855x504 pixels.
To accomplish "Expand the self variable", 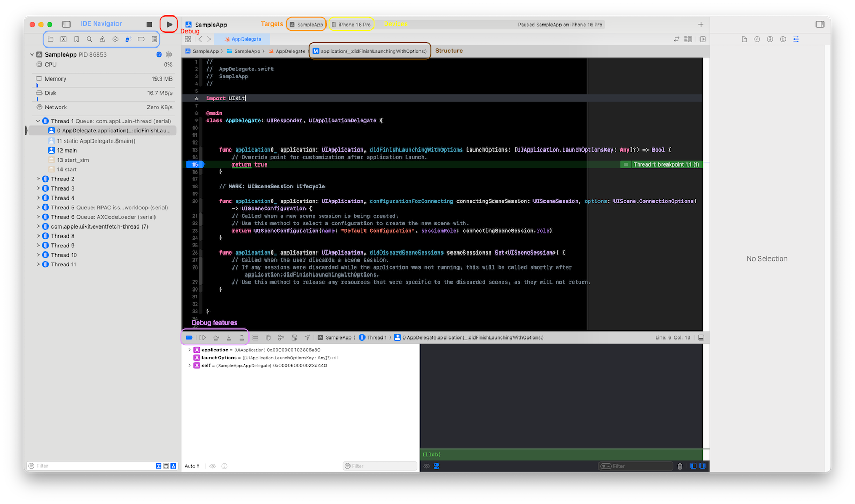I will [x=189, y=366].
